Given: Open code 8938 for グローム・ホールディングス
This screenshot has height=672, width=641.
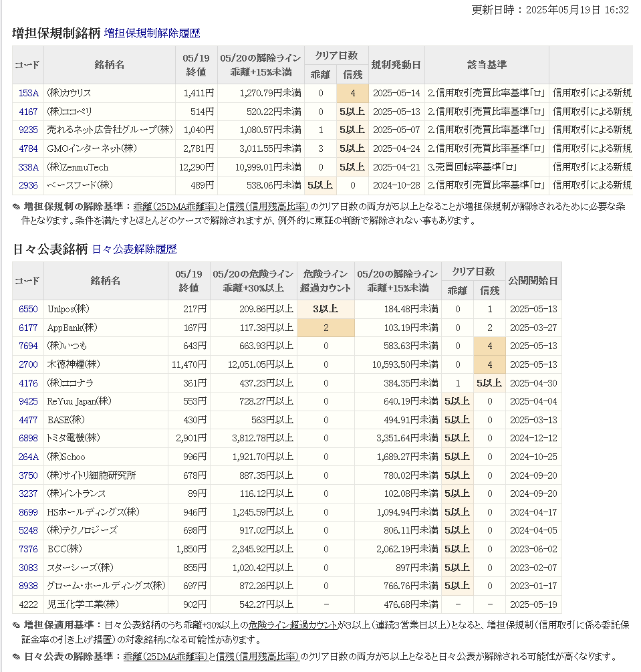Looking at the screenshot, I should point(28,586).
